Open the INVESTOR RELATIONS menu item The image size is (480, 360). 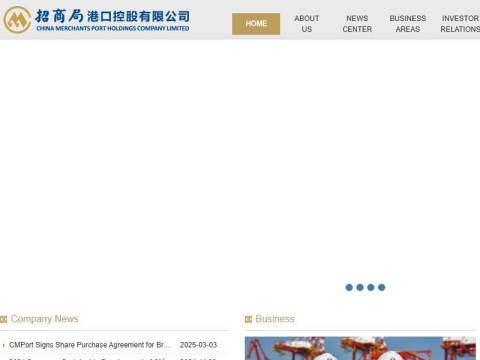coord(460,24)
